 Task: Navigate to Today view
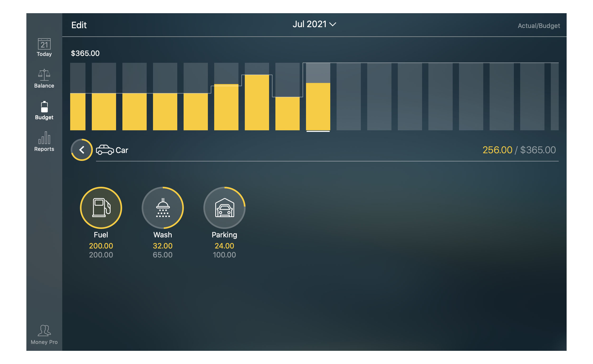(43, 47)
